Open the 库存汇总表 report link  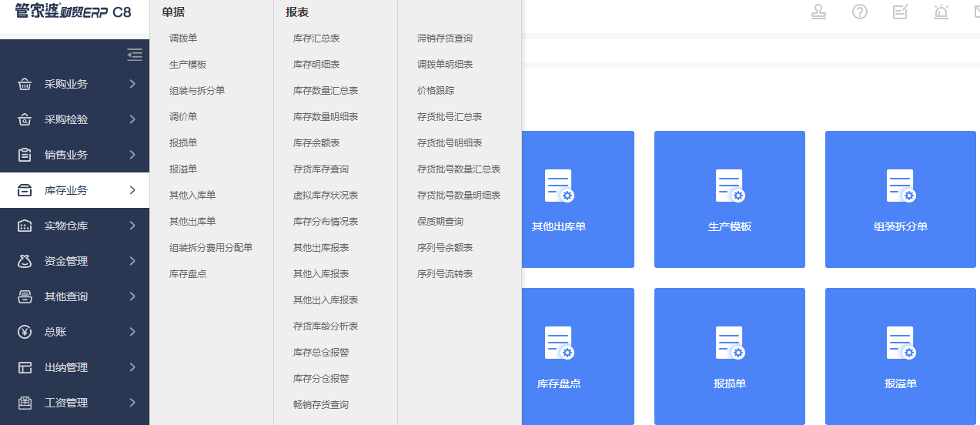tap(316, 38)
